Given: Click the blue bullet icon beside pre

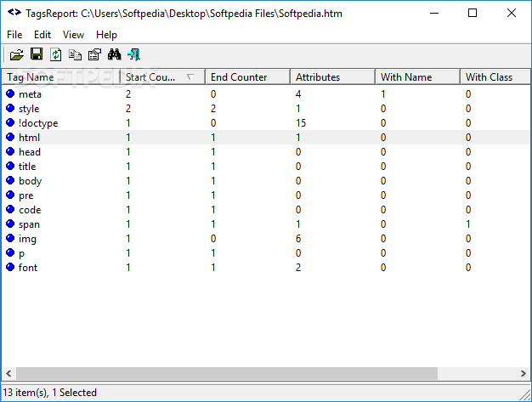Looking at the screenshot, I should 10,195.
